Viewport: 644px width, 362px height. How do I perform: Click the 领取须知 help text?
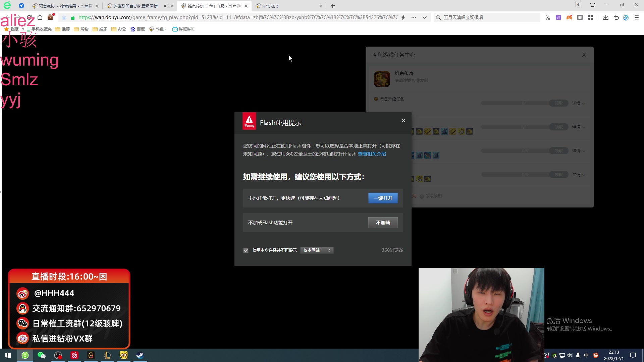(433, 196)
